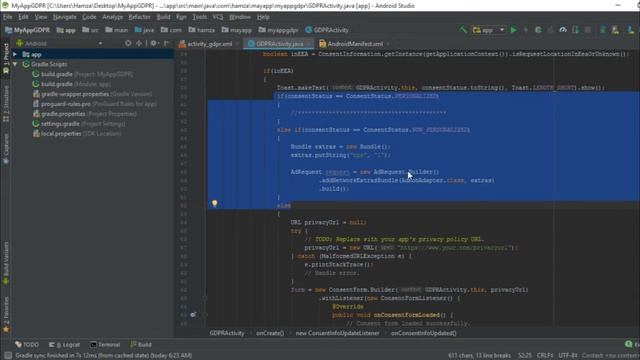Select gradle-wrapper.properties file
Image resolution: width=640 pixels, height=360 pixels.
pyautogui.click(x=92, y=94)
